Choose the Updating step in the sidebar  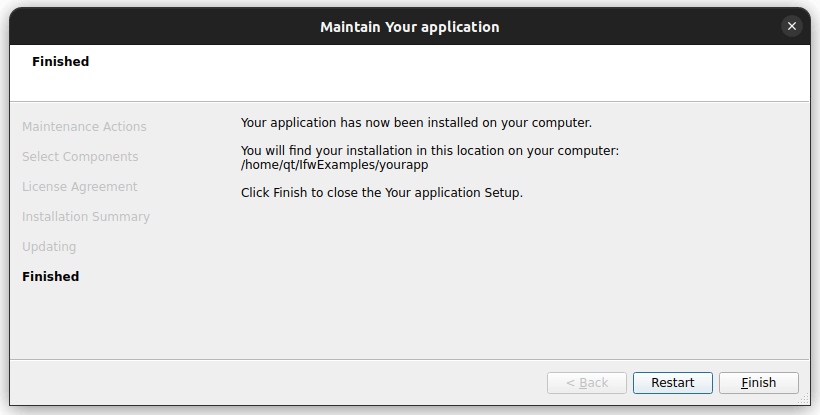click(x=49, y=247)
